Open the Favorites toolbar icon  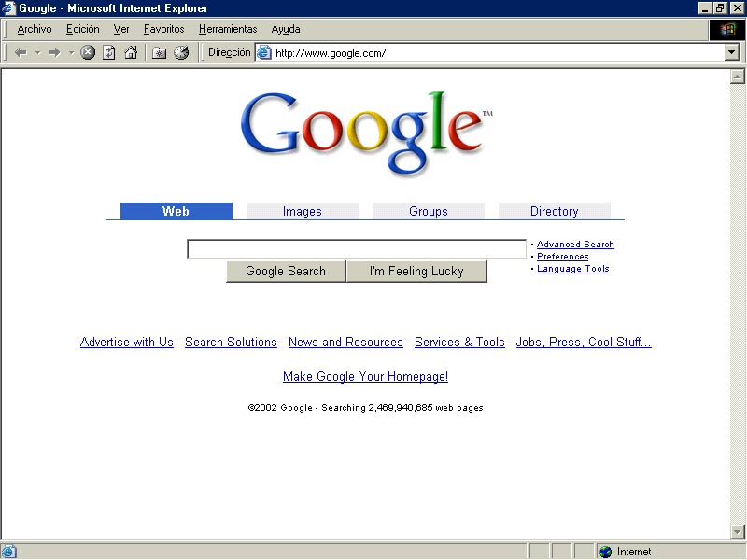click(160, 53)
